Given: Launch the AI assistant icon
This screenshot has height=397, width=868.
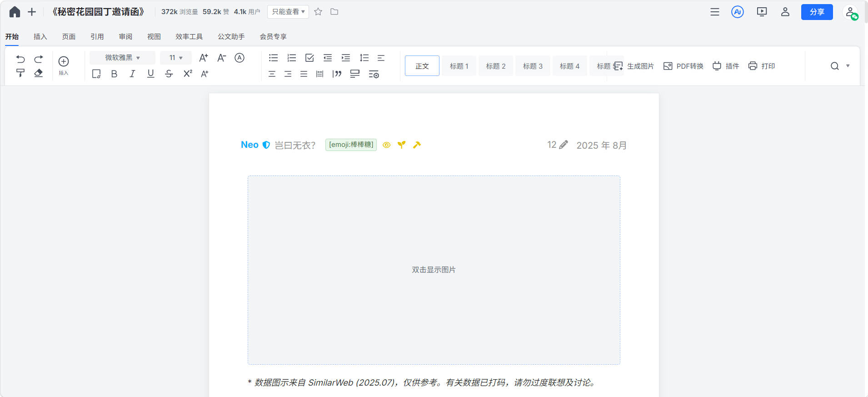Looking at the screenshot, I should pos(738,12).
